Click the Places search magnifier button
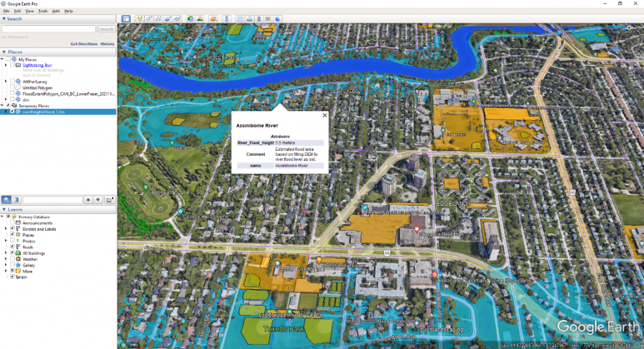Screen dimensions: 644x349 coord(6,199)
